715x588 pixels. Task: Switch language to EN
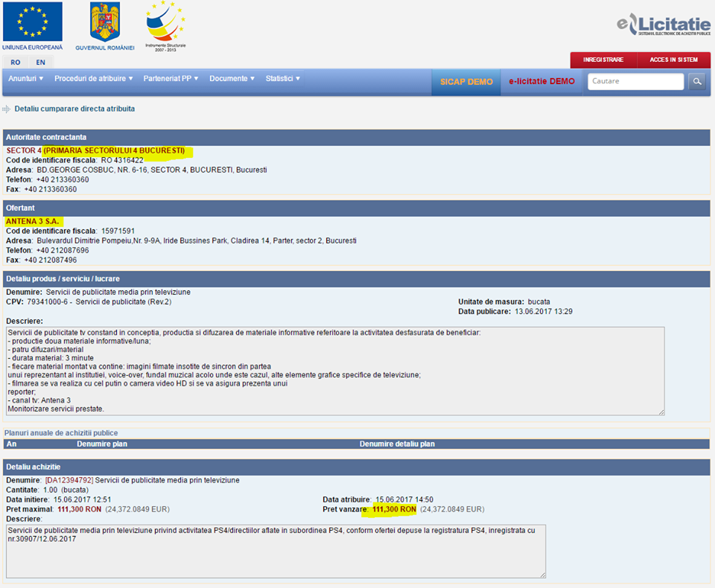click(x=40, y=63)
